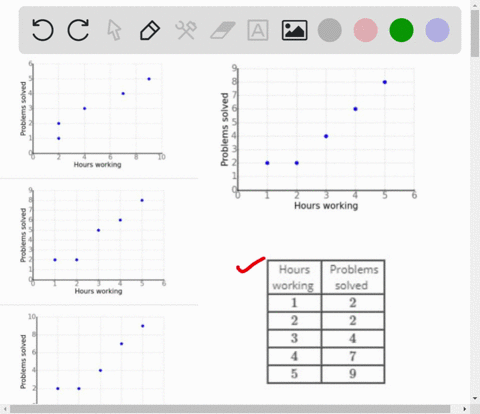Screen dimensions: 480x414
Task: Select the eraser tool
Action: pyautogui.click(x=222, y=30)
